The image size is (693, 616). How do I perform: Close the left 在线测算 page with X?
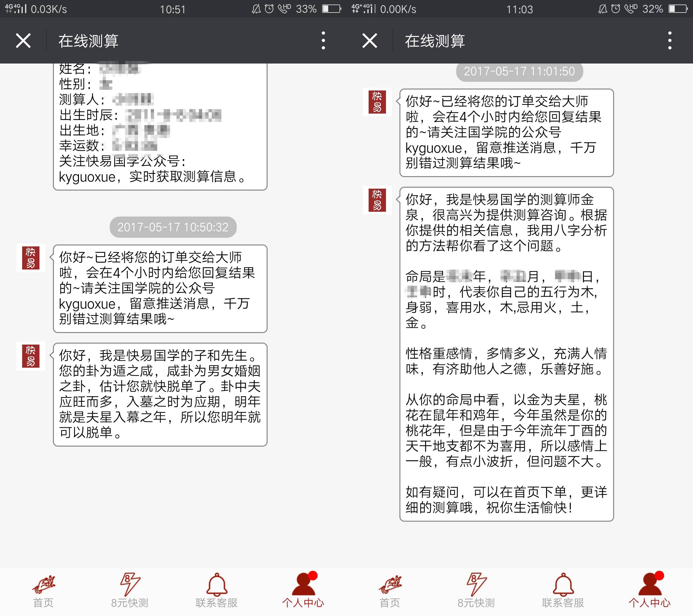click(x=23, y=41)
